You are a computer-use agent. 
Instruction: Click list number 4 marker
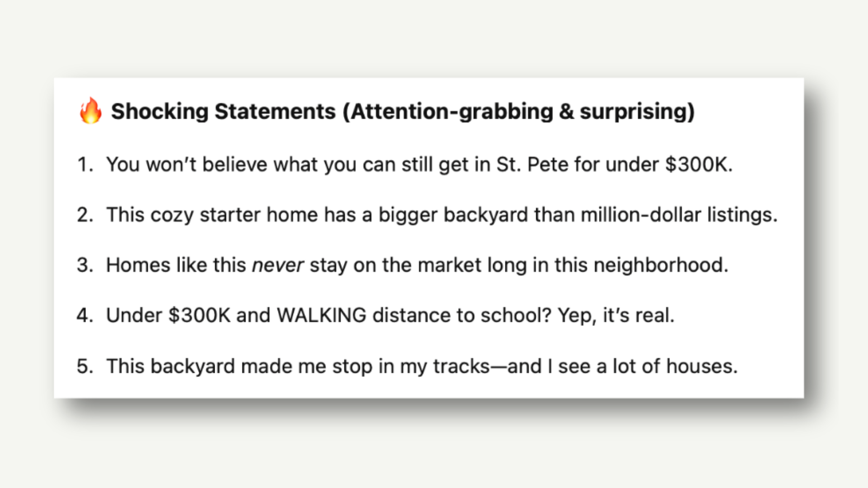point(85,315)
